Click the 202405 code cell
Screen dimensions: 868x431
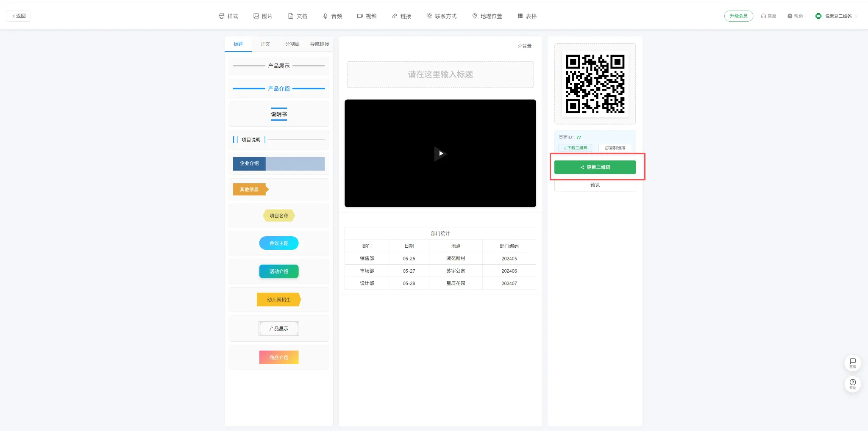[509, 258]
